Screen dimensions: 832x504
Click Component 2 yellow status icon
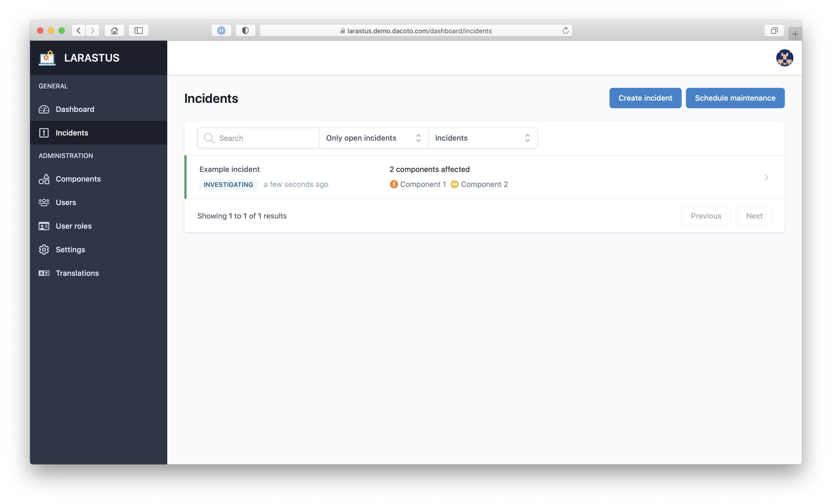[x=454, y=184]
